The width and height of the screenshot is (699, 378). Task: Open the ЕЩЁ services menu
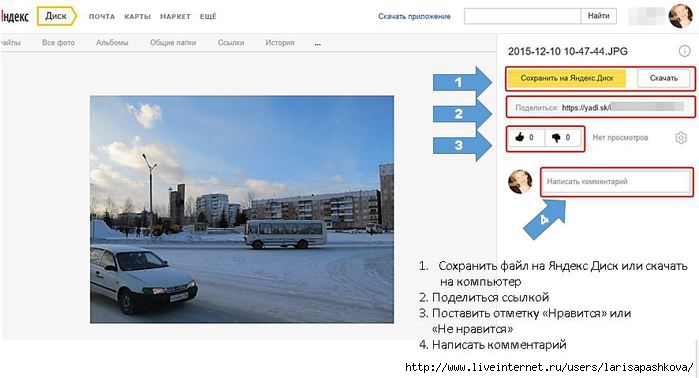(x=208, y=16)
